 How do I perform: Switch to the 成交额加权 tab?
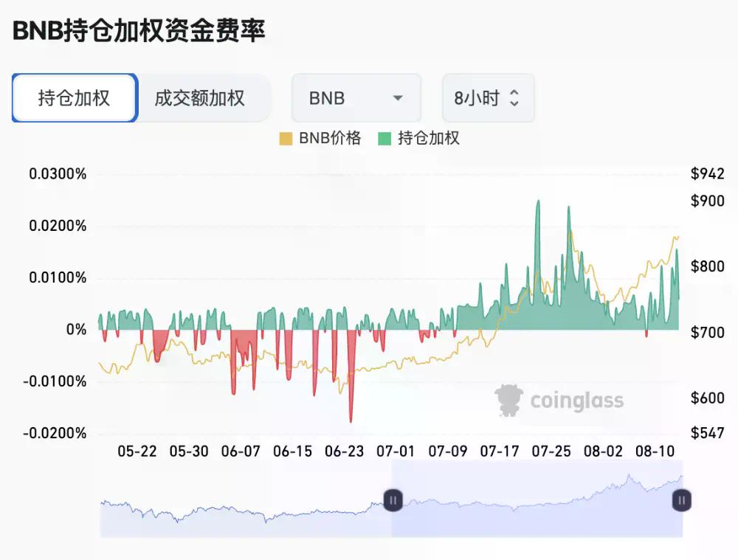(199, 98)
